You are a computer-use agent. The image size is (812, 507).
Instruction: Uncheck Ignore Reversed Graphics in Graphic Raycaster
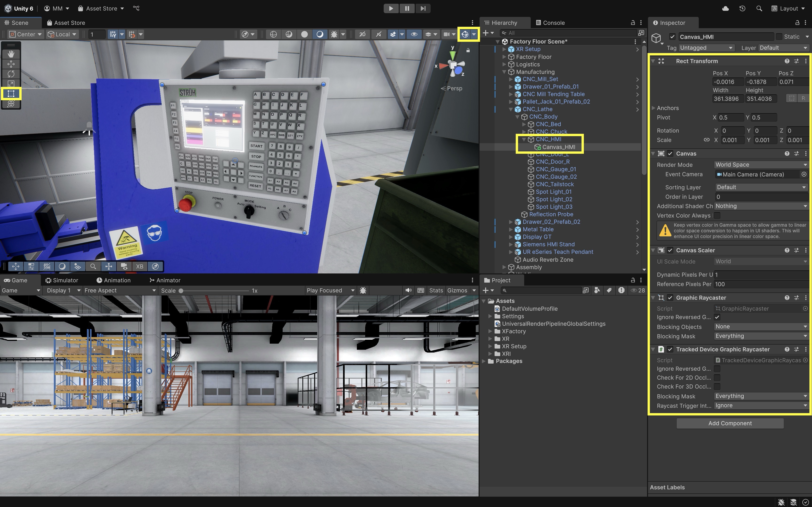point(717,317)
